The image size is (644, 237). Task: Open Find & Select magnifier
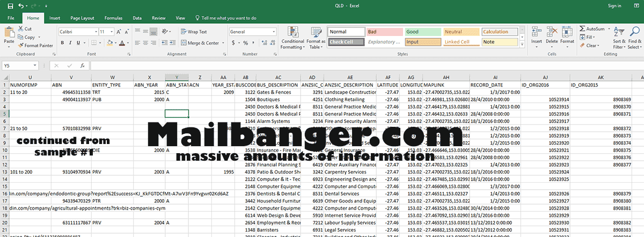635,38
